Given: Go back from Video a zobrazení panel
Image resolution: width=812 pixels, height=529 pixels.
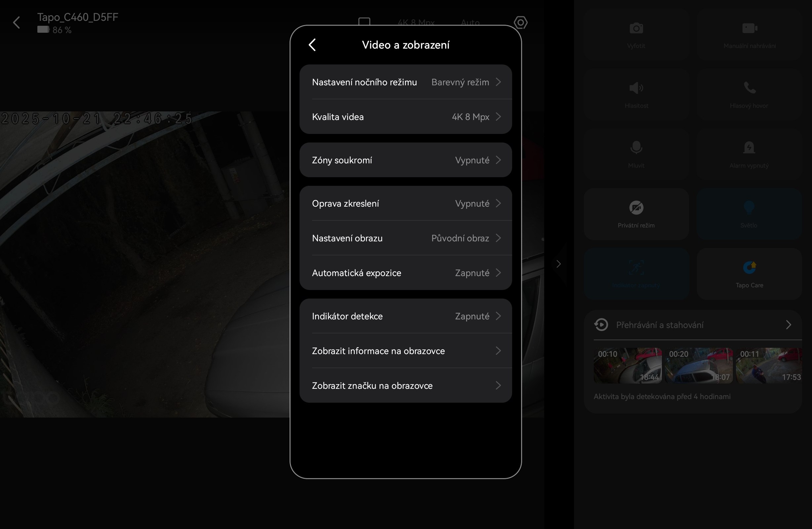Looking at the screenshot, I should 312,45.
